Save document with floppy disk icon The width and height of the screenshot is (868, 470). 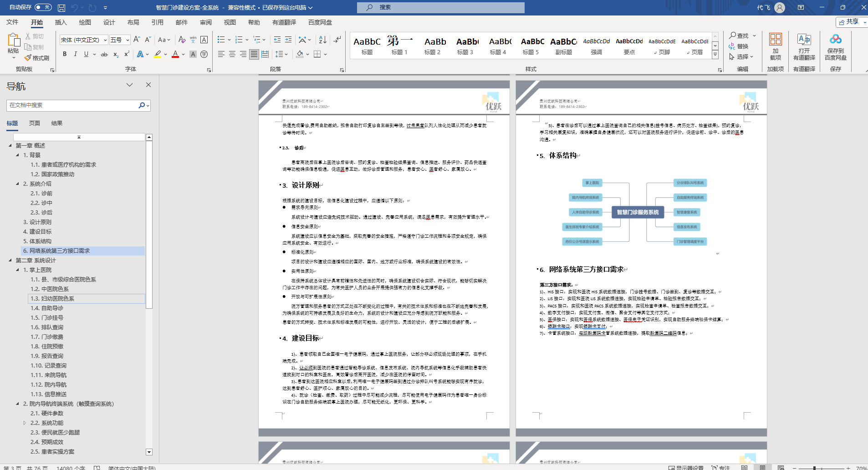61,8
